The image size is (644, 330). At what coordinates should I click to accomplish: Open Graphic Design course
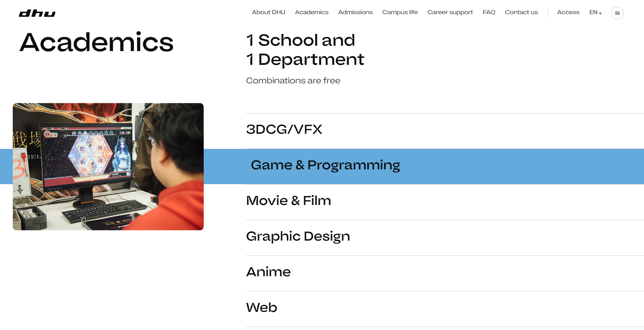(298, 236)
